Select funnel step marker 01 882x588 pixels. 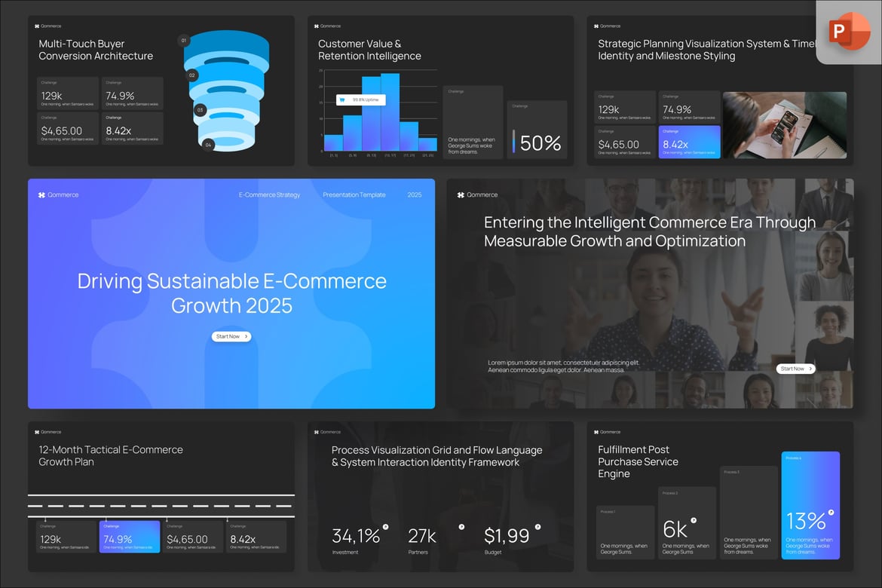pos(183,41)
